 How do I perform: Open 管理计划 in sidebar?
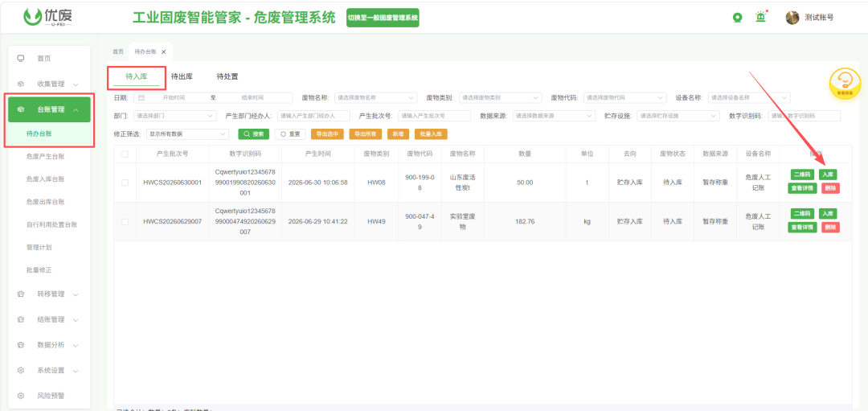(39, 247)
